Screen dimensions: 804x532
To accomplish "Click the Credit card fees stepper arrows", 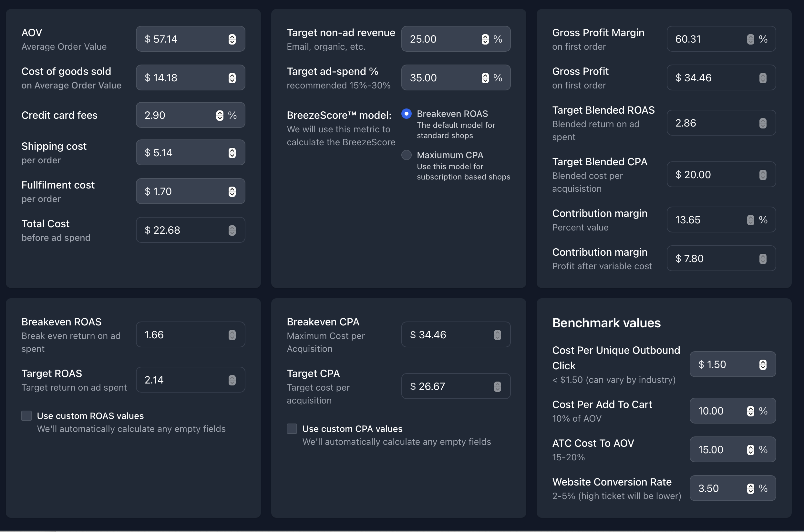I will [x=220, y=115].
